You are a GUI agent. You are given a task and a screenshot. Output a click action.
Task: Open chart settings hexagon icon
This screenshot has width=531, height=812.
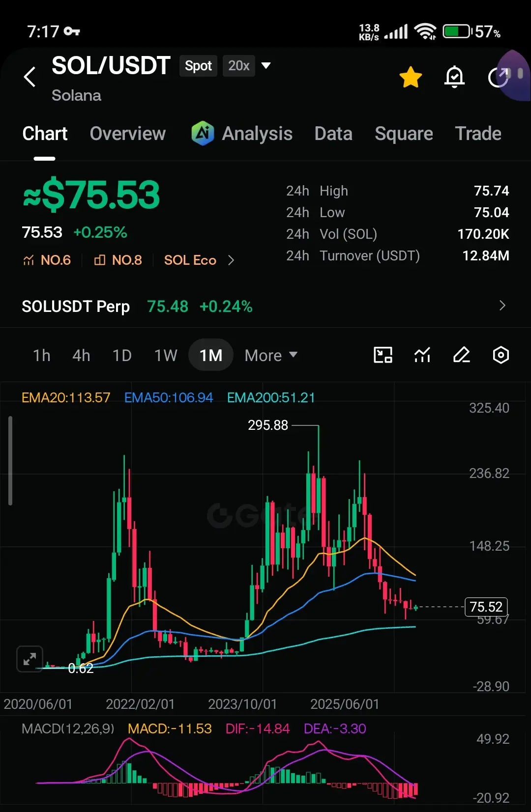point(501,355)
